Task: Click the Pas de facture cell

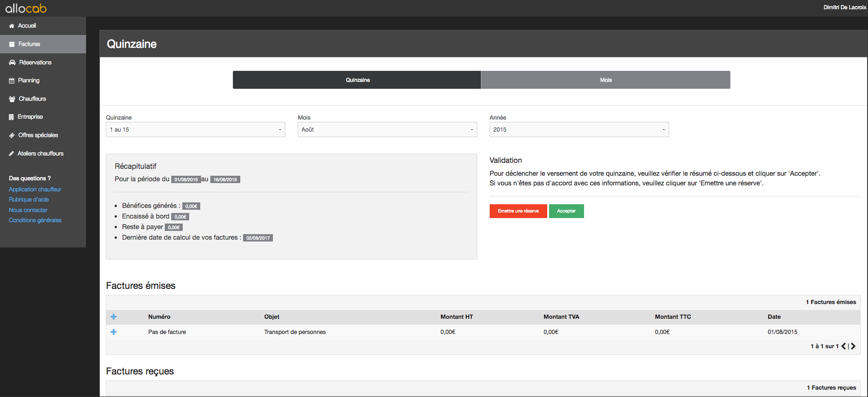Action: 167,332
